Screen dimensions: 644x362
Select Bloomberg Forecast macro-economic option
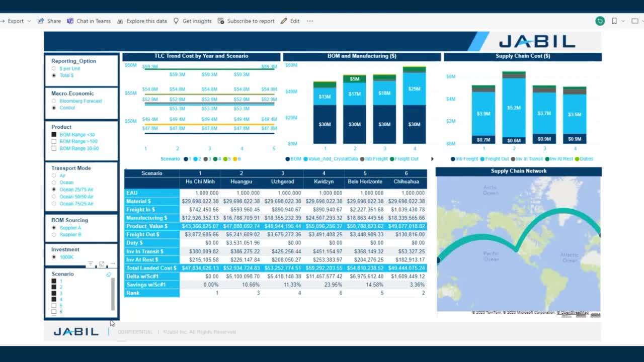[x=54, y=101]
